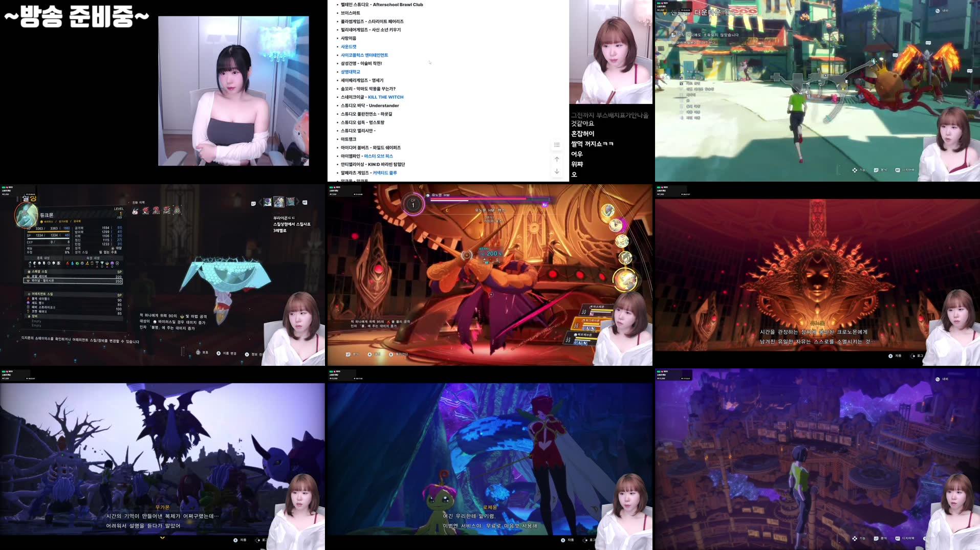This screenshot has width=980, height=550.
Task: Click the chat message 쌀먹 꺼지쇼ㅋㅋ
Action: (592, 144)
